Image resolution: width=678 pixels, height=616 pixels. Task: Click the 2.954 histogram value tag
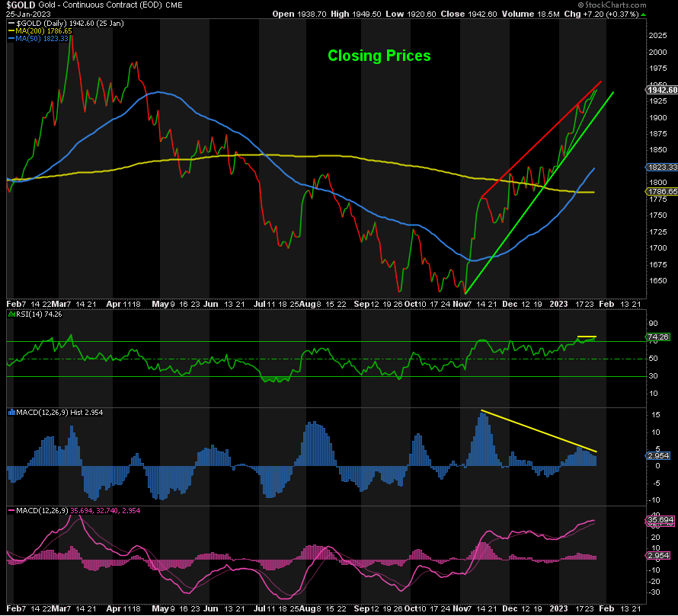657,455
